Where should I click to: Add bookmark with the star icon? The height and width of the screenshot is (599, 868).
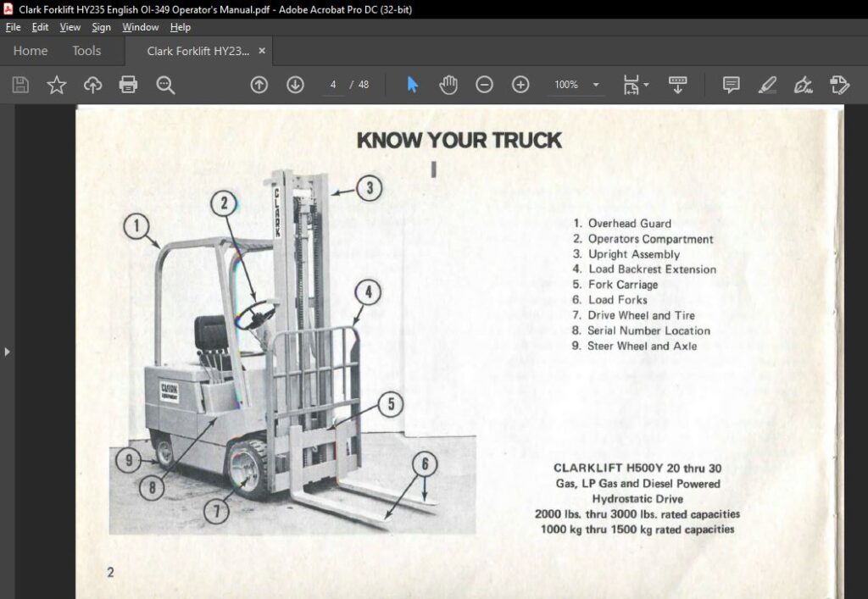coord(57,85)
